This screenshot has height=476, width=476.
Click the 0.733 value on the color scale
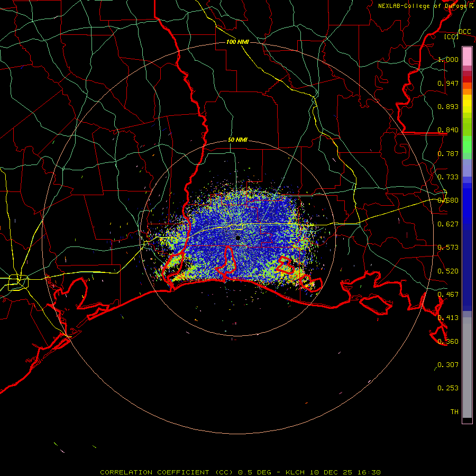(x=448, y=177)
